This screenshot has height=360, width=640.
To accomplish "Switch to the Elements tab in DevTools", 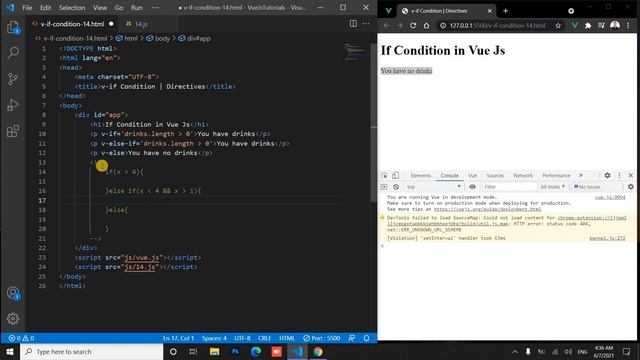I will pyautogui.click(x=420, y=176).
